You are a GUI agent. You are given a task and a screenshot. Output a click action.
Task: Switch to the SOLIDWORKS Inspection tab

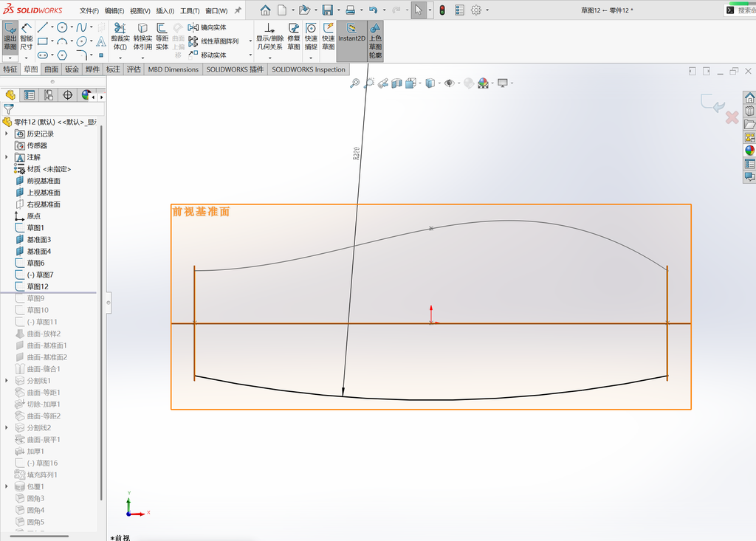[309, 69]
